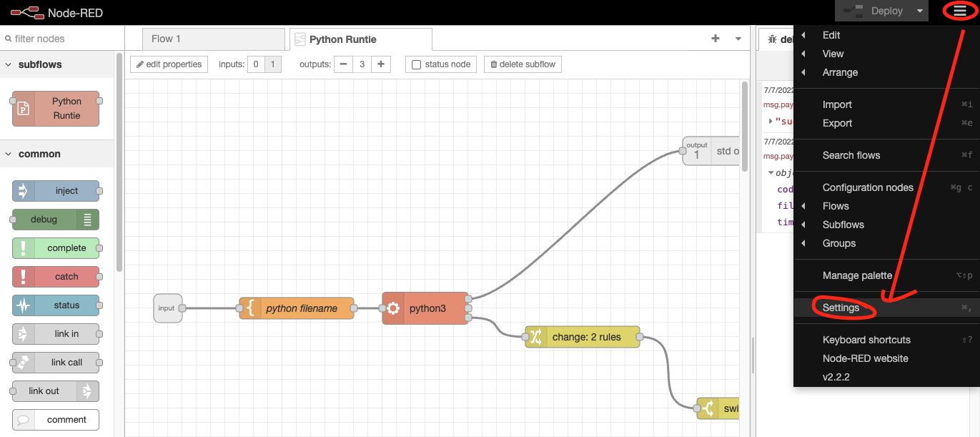
Task: Expand the debug message tree arrow
Action: tap(771, 121)
